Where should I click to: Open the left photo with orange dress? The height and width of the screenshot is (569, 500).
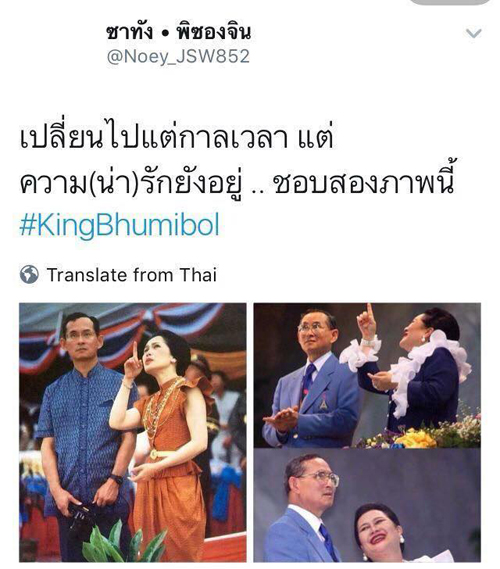point(133,432)
